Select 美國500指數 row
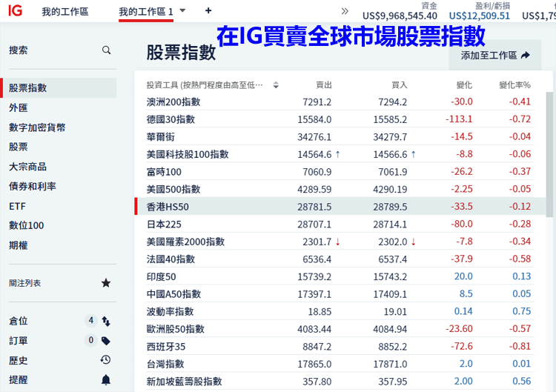 click(x=340, y=189)
